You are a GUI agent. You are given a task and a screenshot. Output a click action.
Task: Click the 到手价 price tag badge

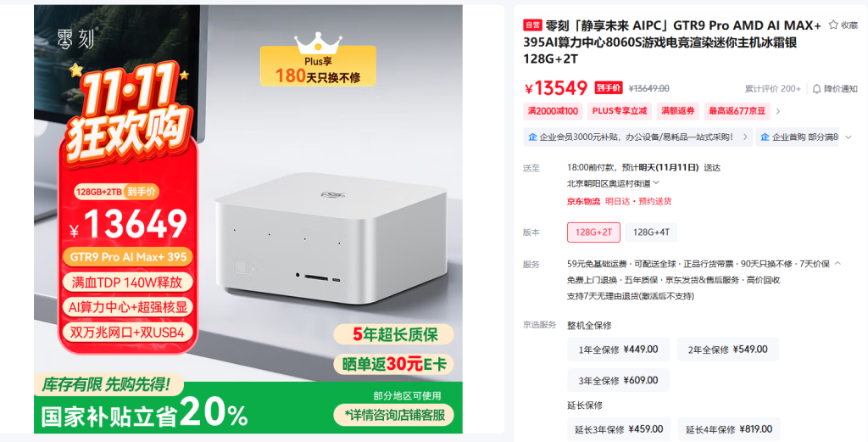[x=609, y=88]
